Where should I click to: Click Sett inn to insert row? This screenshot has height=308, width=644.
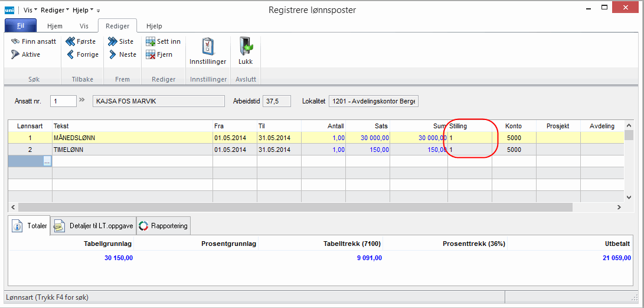click(x=151, y=41)
